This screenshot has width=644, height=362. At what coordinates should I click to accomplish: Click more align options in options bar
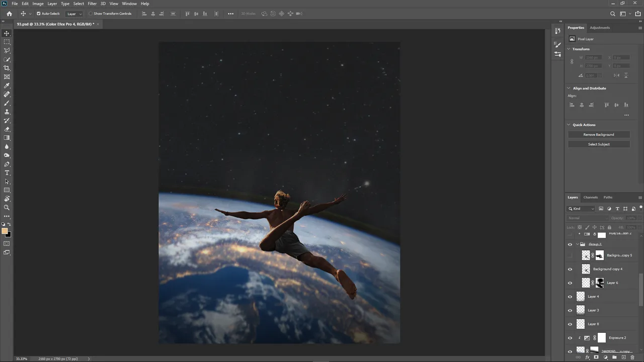pyautogui.click(x=230, y=14)
